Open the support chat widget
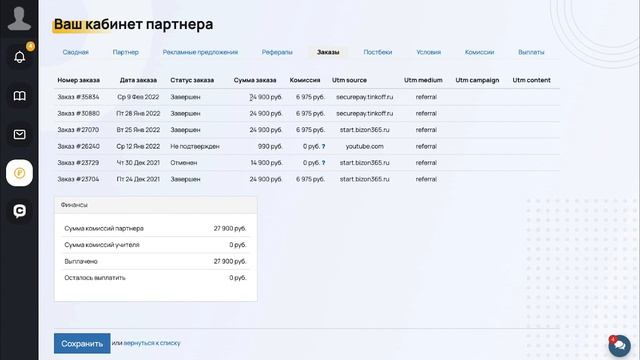 (620, 346)
